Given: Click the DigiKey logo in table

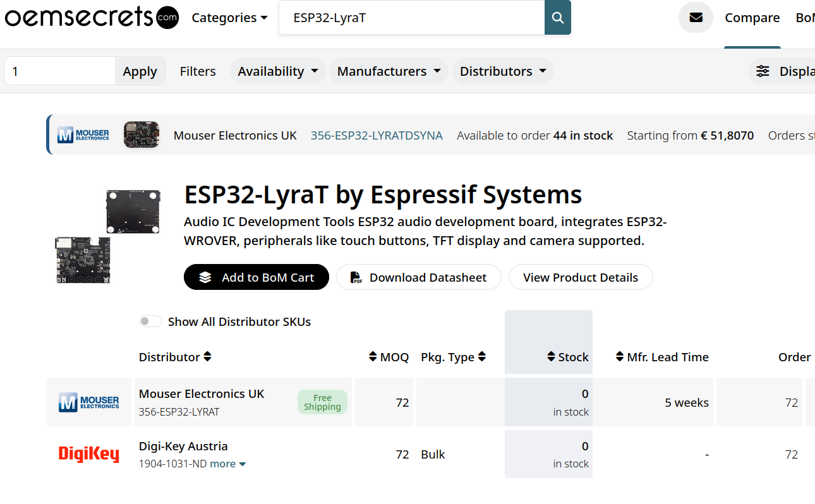Looking at the screenshot, I should 88,454.
